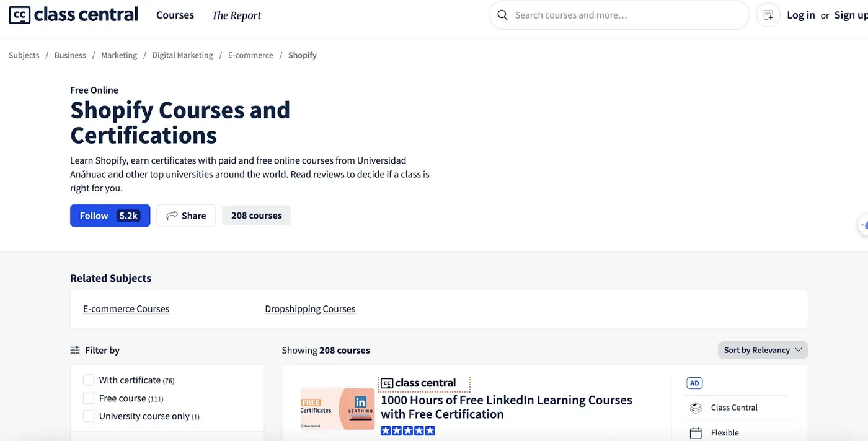Open 1000 Hours of Free LinkedIn Learning title
868x441 pixels.
(x=507, y=407)
